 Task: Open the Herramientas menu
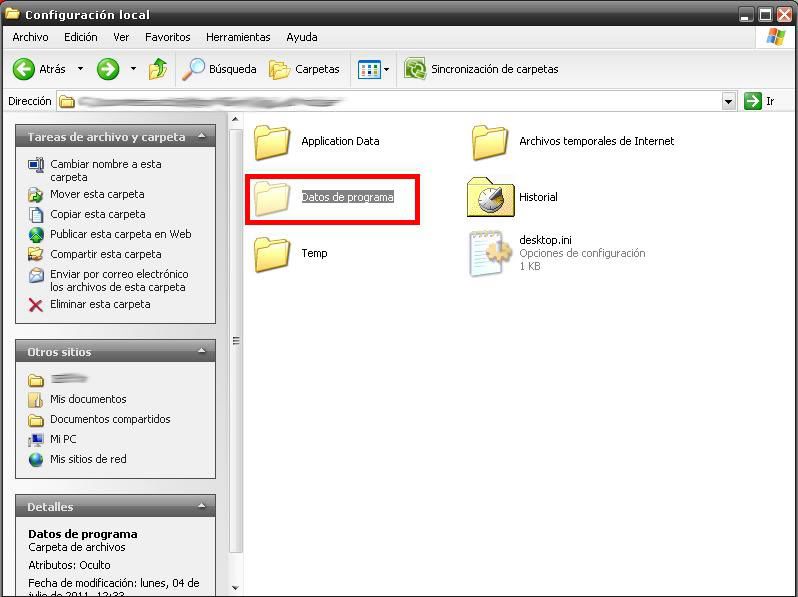238,37
